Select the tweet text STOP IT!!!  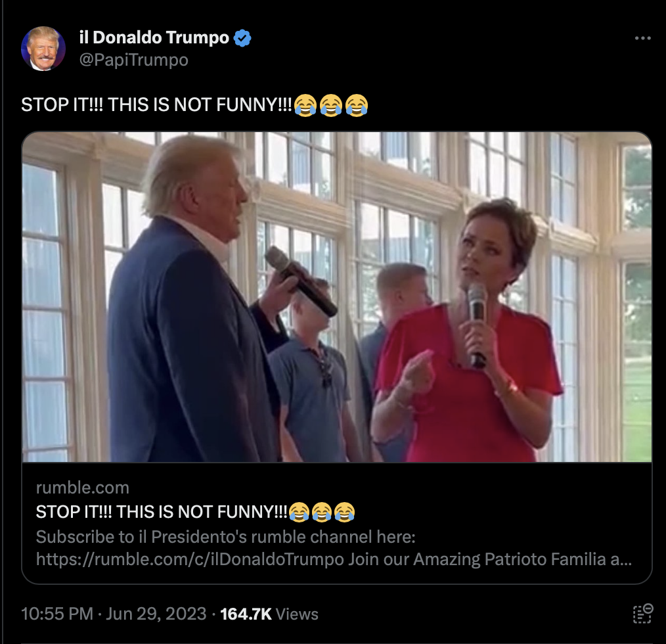(x=62, y=104)
